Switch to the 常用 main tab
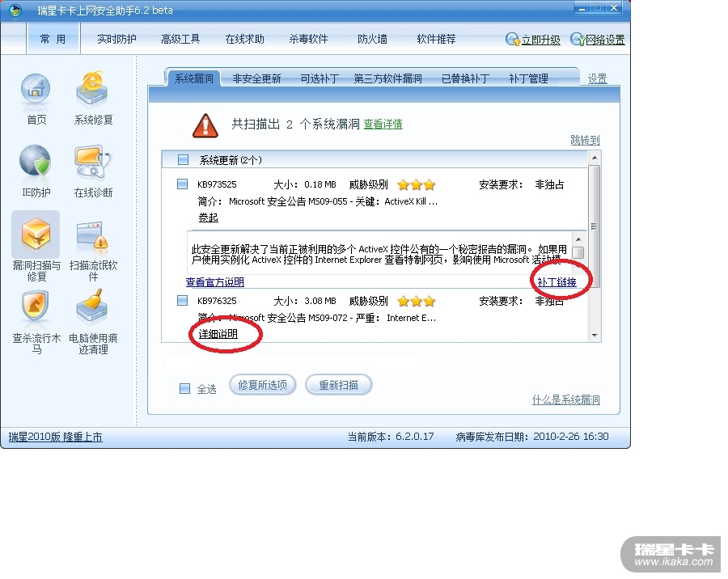This screenshot has height=579, width=728. click(x=53, y=39)
